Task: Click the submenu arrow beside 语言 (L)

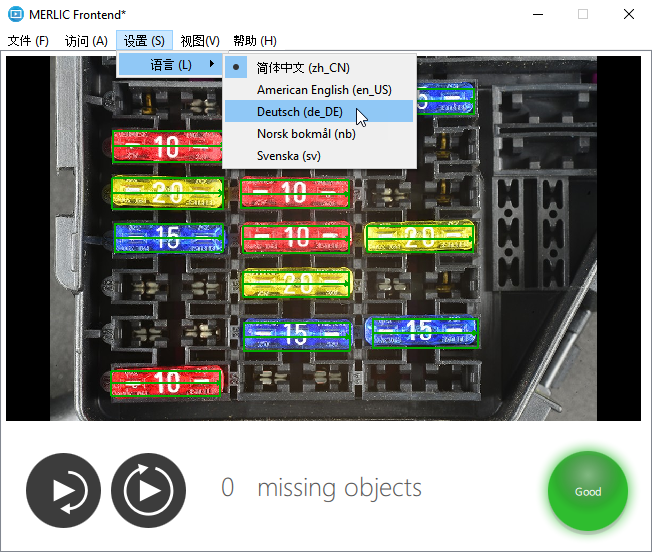Action: click(x=212, y=65)
